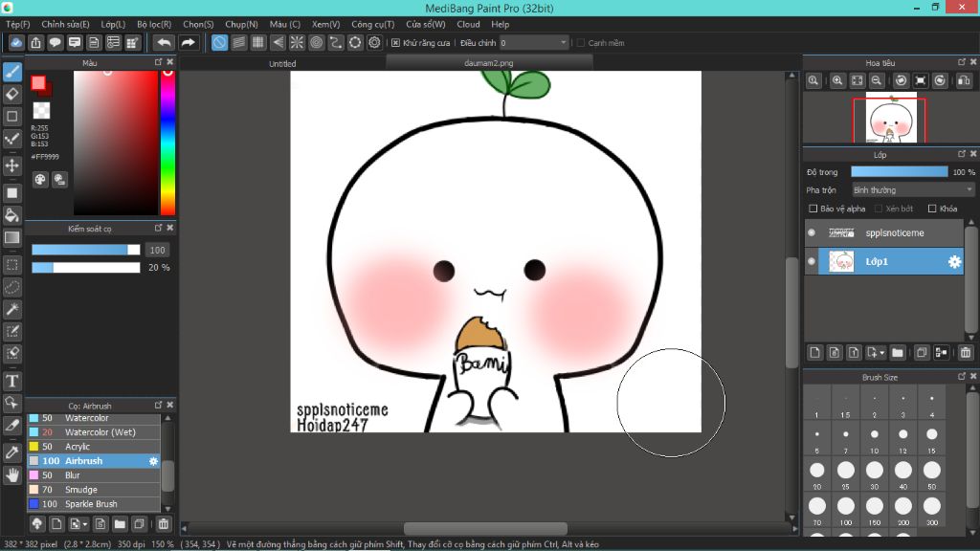
Task: Enable Bảo vệ alpha checkbox
Action: [813, 209]
